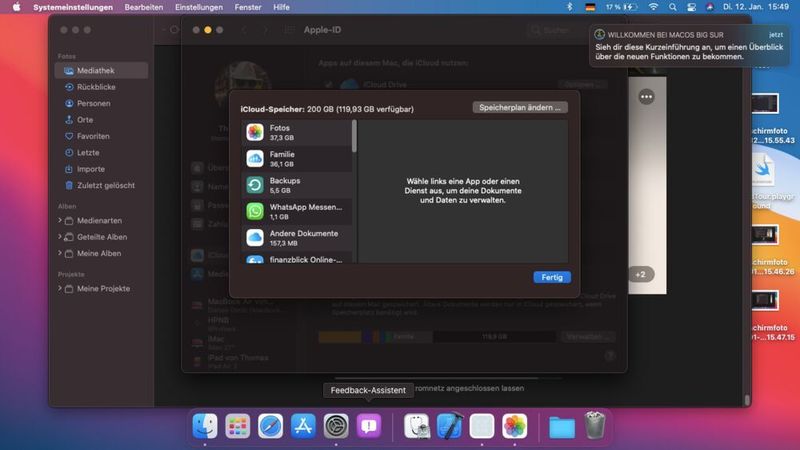Launch Safari from the Dock
The width and height of the screenshot is (800, 450).
click(x=270, y=426)
